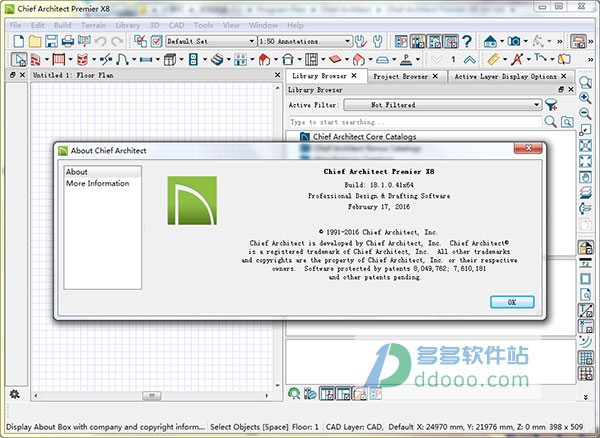This screenshot has height=438, width=600.
Task: Select the Window tools icon
Action: 146,59
